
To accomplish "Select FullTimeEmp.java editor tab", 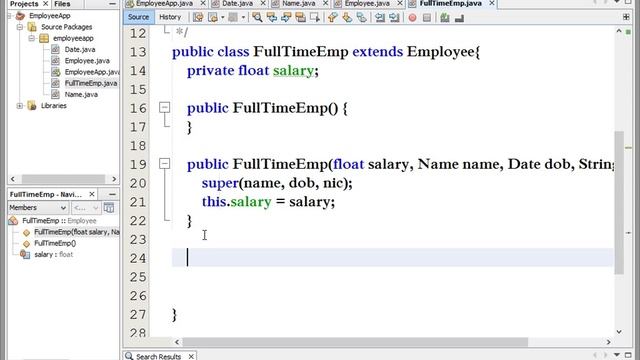I will (x=450, y=3).
